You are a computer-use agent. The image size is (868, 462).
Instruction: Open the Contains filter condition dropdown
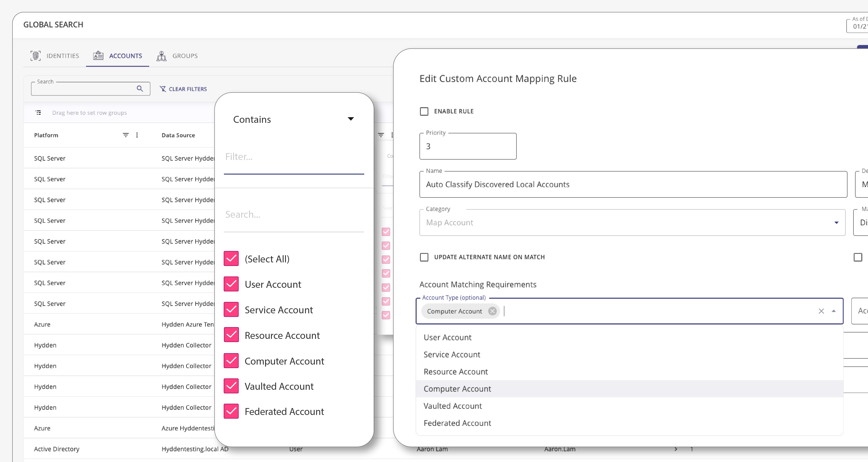(x=350, y=119)
